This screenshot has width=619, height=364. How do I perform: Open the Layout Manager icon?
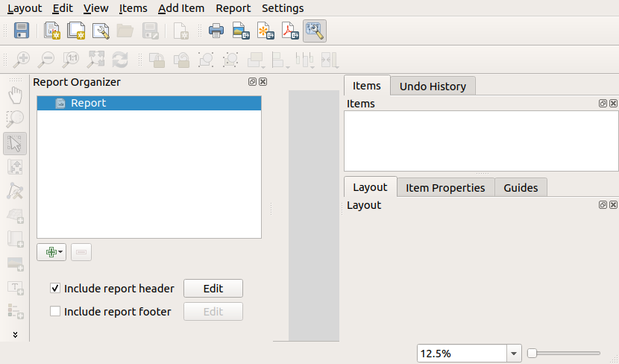[x=100, y=31]
